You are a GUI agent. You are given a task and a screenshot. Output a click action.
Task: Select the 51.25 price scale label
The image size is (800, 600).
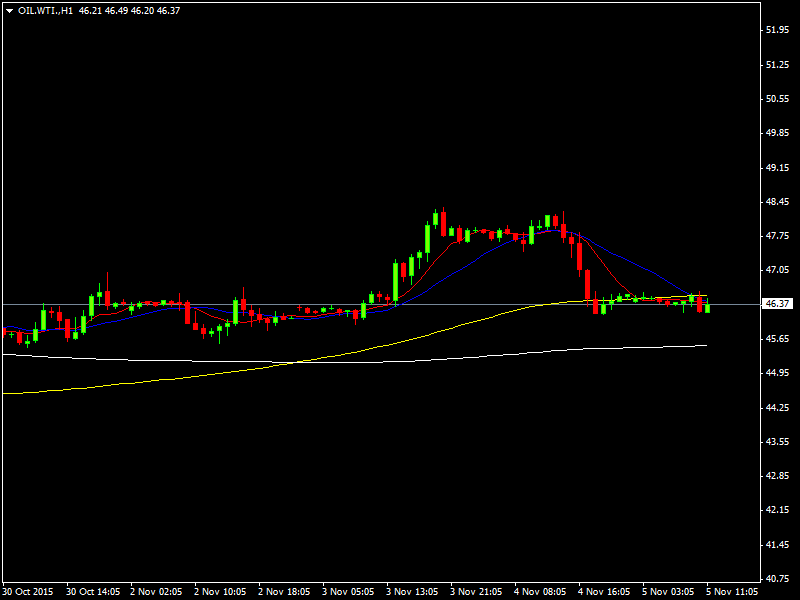pyautogui.click(x=777, y=65)
